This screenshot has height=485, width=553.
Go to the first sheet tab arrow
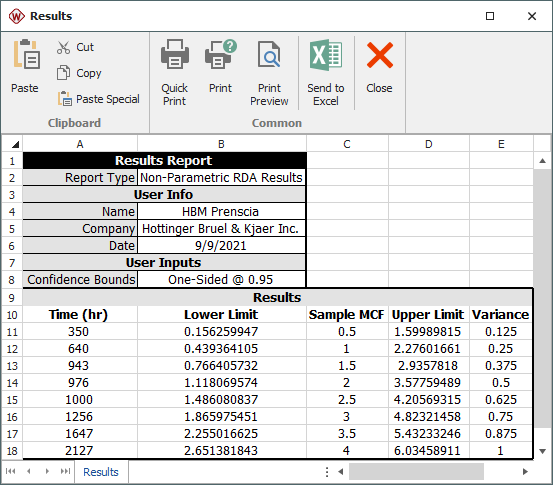click(11, 471)
